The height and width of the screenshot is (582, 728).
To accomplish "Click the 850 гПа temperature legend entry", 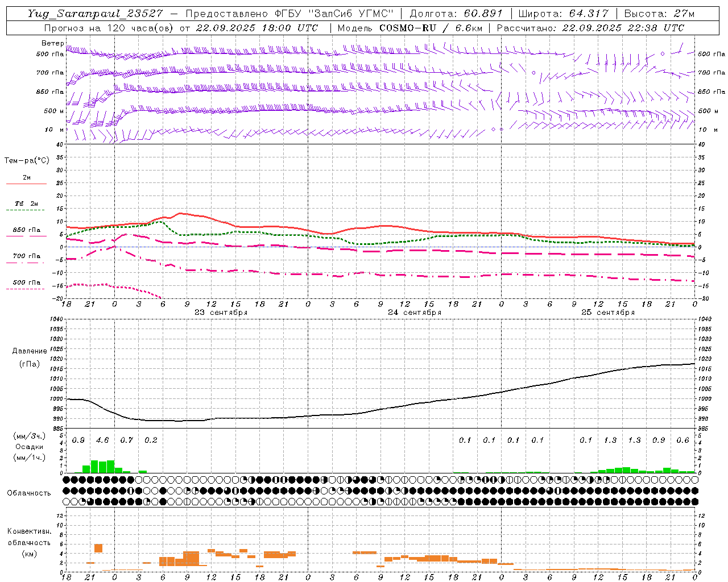I will [26, 230].
